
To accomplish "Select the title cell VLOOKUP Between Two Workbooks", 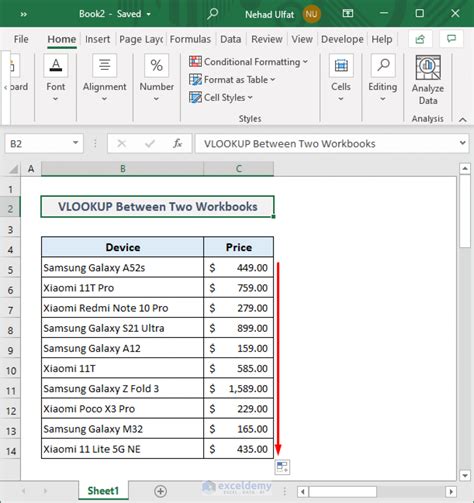I will point(158,207).
